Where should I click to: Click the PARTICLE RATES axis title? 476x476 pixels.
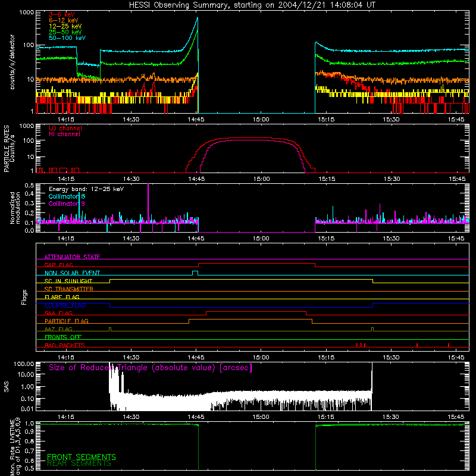pos(7,149)
